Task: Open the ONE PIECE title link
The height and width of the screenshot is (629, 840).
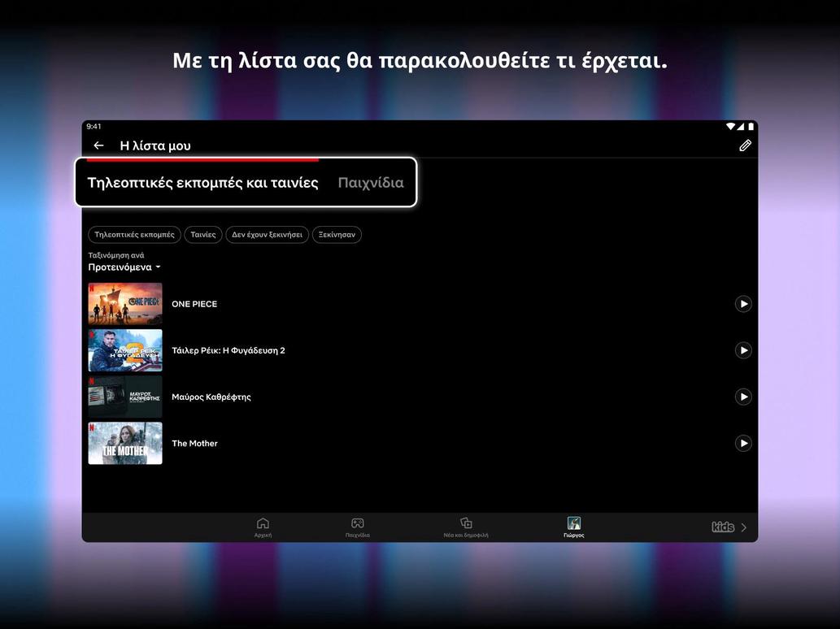Action: pyautogui.click(x=194, y=303)
